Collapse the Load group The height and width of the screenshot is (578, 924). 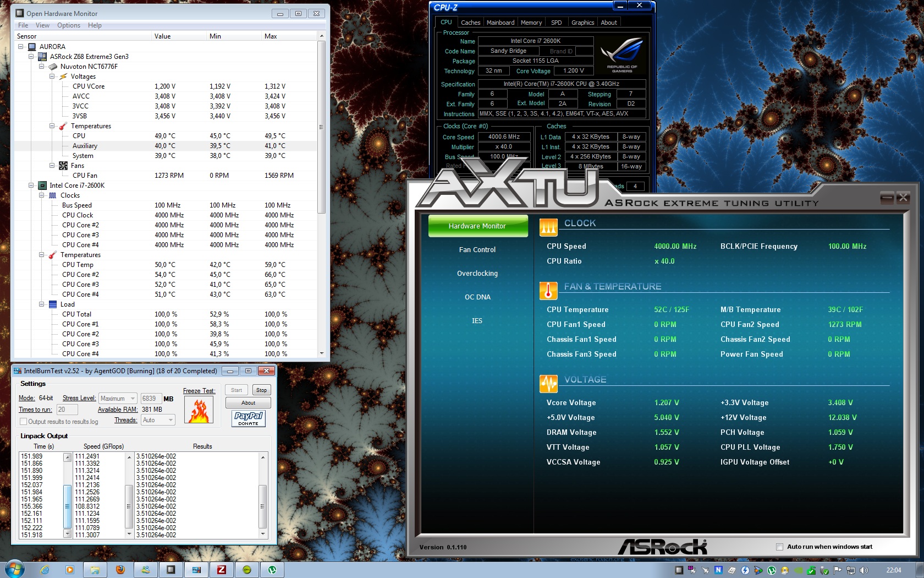42,304
